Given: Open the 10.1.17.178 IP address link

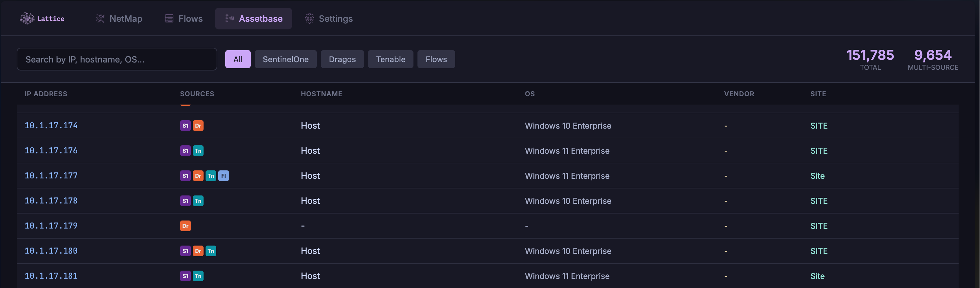Looking at the screenshot, I should coord(51,201).
